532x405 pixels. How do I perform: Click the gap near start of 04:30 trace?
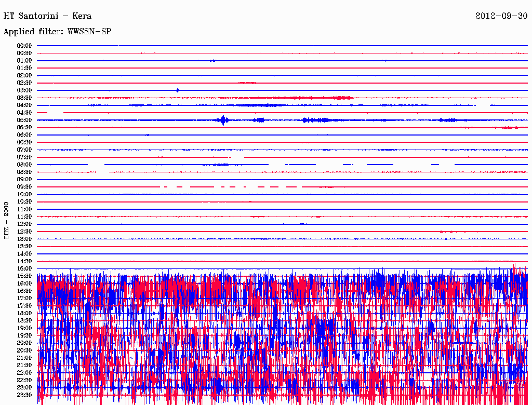(x=56, y=113)
